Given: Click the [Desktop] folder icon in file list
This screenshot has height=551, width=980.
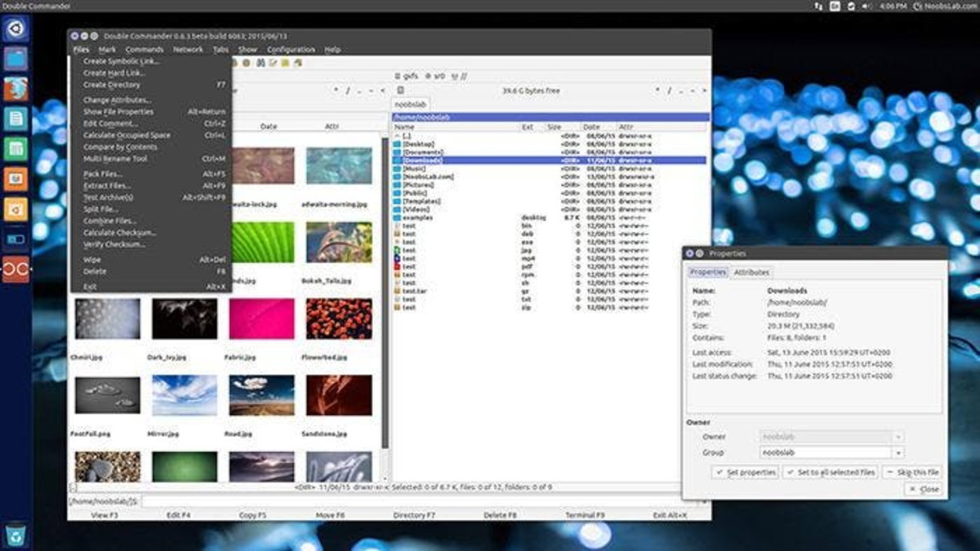Looking at the screenshot, I should 398,144.
